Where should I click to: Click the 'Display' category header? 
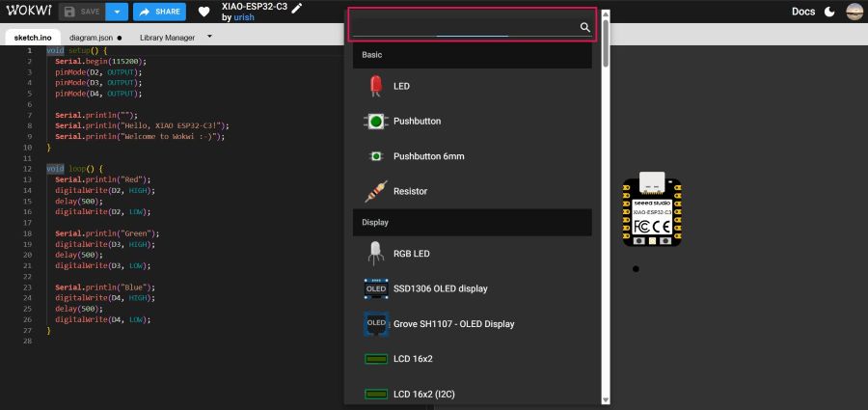(x=473, y=222)
